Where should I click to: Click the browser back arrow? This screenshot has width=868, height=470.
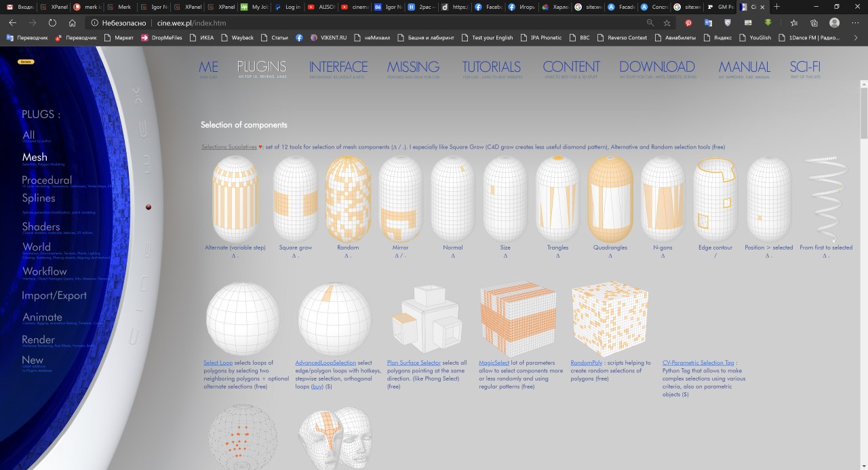click(12, 22)
